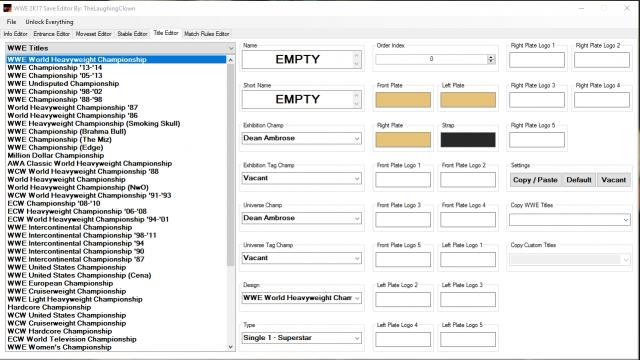Open the Design dropdown

click(x=302, y=298)
